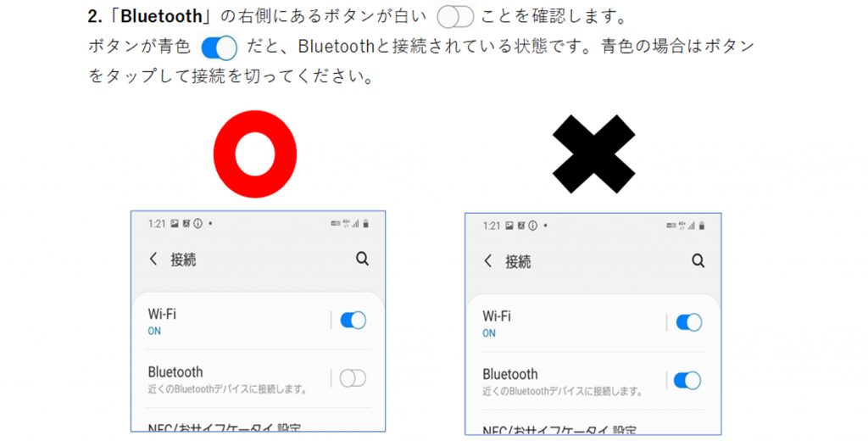Click the back arrow in the left phone screen
Image resolution: width=868 pixels, height=441 pixels.
153,259
